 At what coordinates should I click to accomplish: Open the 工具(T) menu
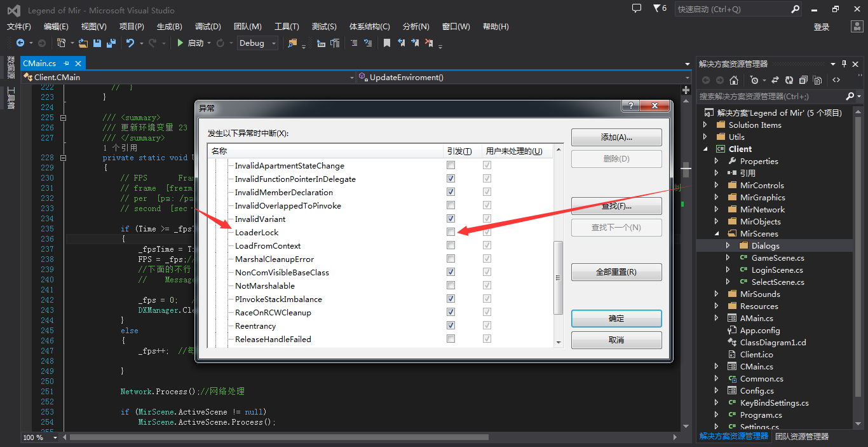(287, 26)
